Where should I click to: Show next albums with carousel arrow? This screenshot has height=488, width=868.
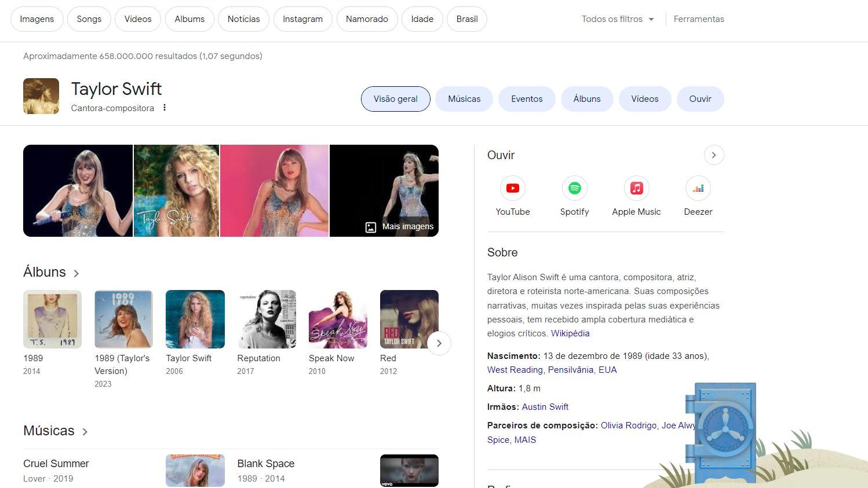pyautogui.click(x=439, y=343)
